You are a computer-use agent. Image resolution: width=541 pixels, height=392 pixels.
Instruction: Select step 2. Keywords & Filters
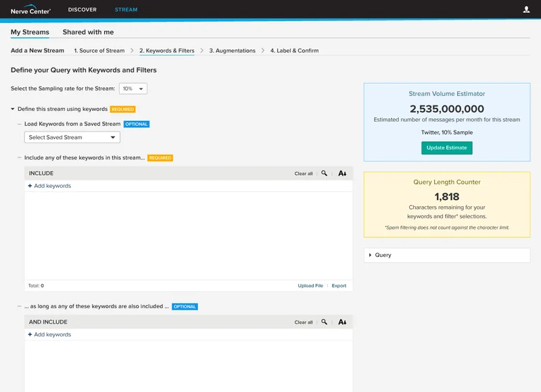pyautogui.click(x=166, y=51)
